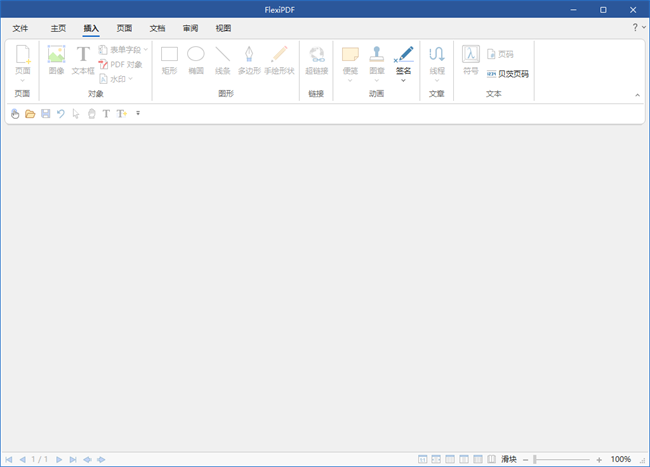
Task: Click the Image (图像) insert icon
Action: 56,60
